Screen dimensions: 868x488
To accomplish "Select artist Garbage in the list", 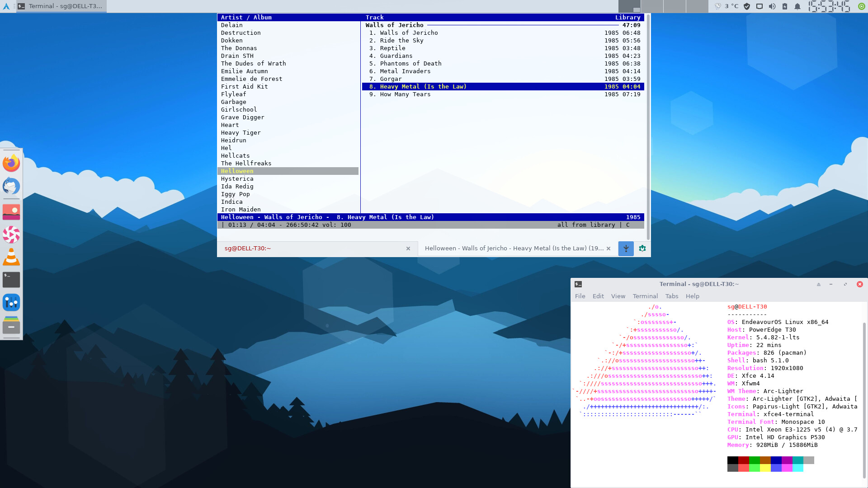I will tap(288, 102).
